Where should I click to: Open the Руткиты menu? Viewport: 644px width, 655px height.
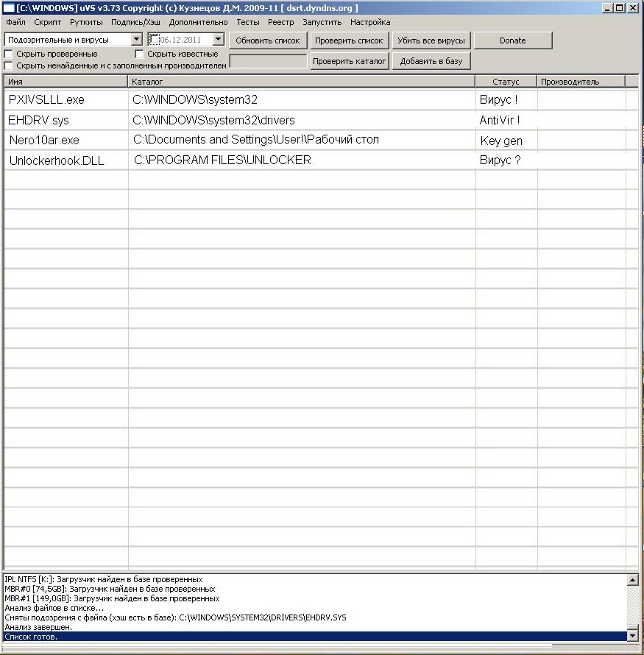(86, 22)
